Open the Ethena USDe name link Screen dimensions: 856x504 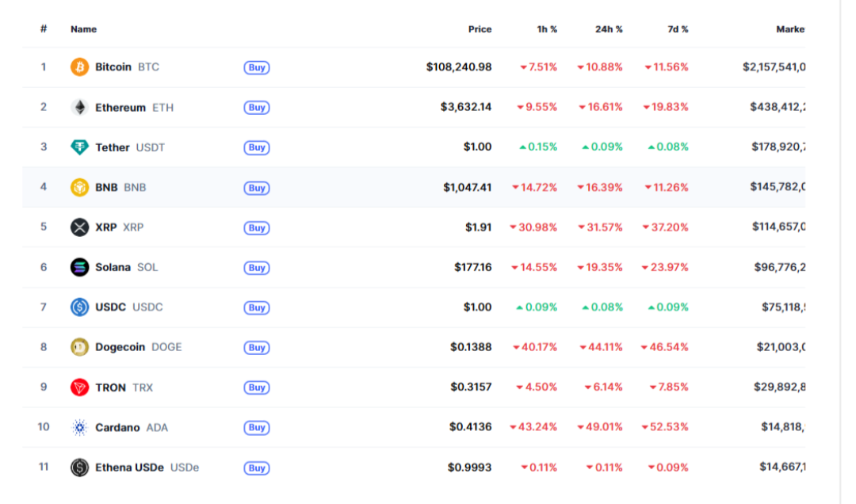(x=129, y=468)
